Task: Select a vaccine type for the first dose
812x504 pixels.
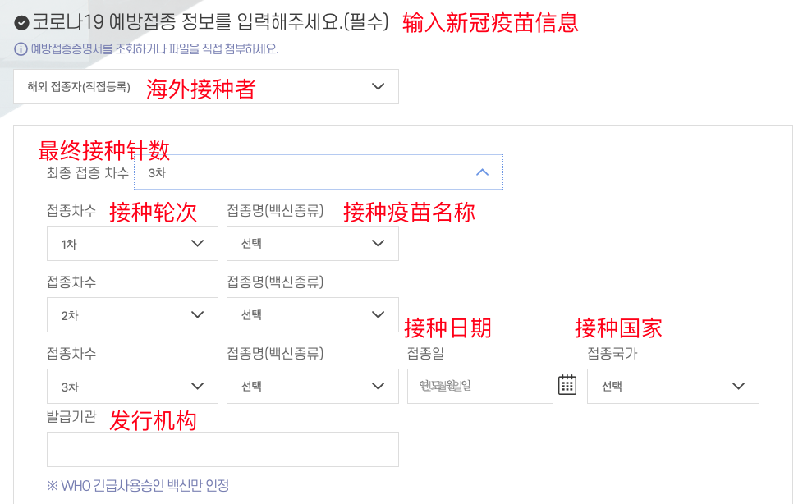Action: (x=313, y=243)
